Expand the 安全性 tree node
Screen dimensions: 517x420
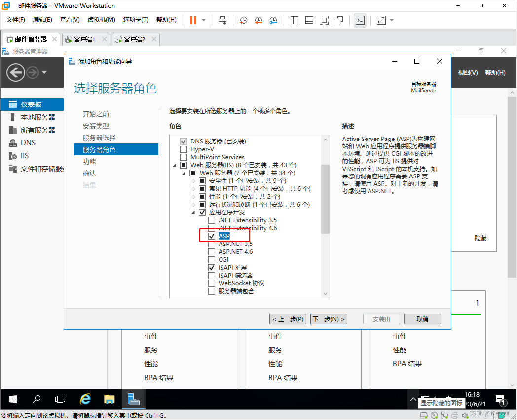click(194, 181)
